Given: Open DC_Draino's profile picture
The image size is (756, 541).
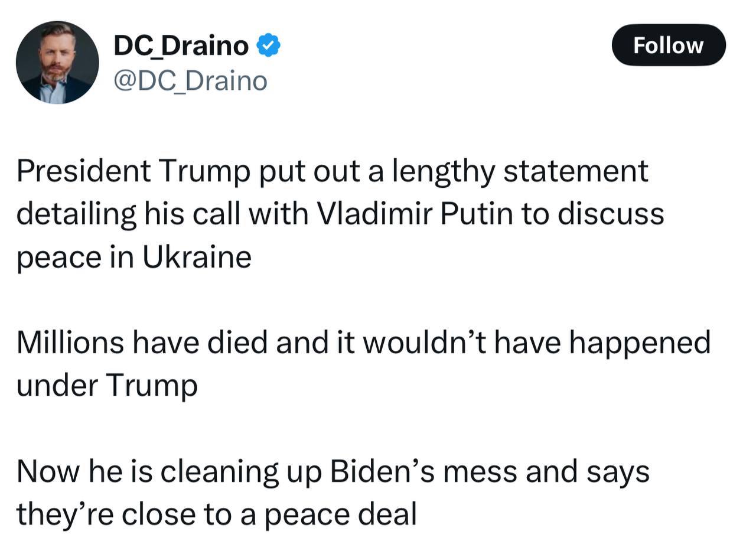Looking at the screenshot, I should (57, 63).
